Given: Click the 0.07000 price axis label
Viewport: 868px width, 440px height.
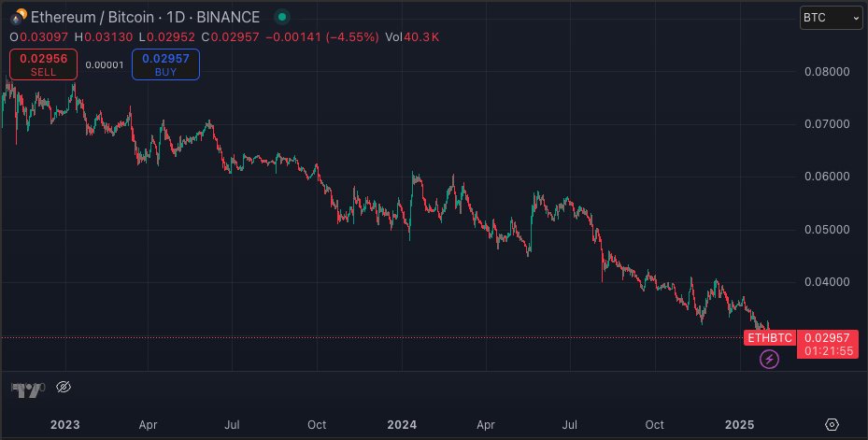Looking at the screenshot, I should pyautogui.click(x=827, y=124).
